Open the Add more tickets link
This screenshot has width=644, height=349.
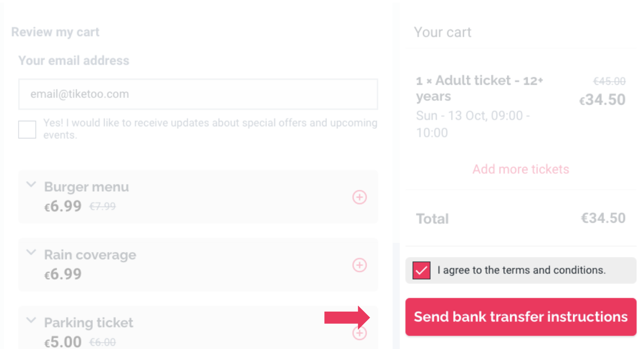pyautogui.click(x=520, y=170)
